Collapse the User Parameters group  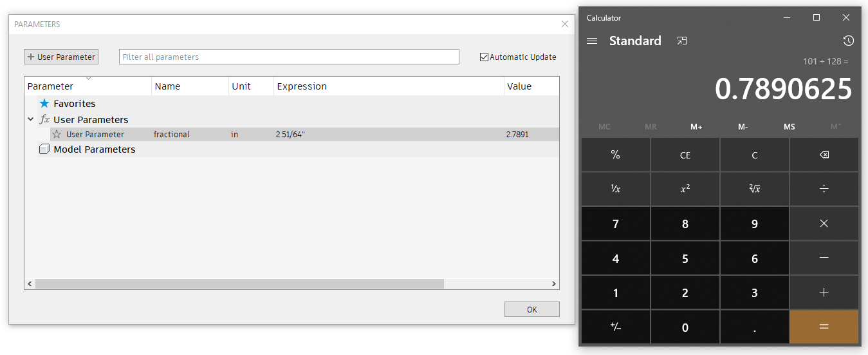pos(30,119)
